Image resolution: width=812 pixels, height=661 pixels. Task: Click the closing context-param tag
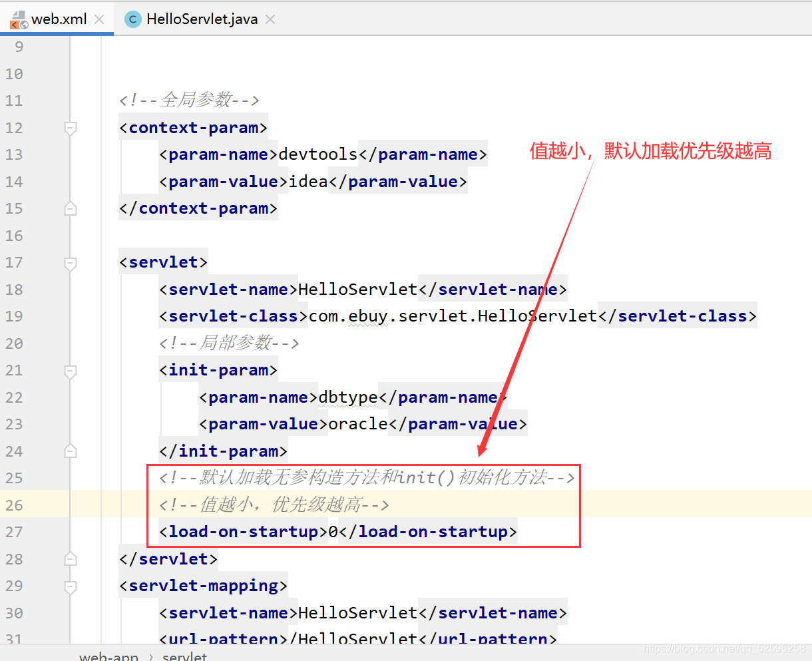pos(198,208)
